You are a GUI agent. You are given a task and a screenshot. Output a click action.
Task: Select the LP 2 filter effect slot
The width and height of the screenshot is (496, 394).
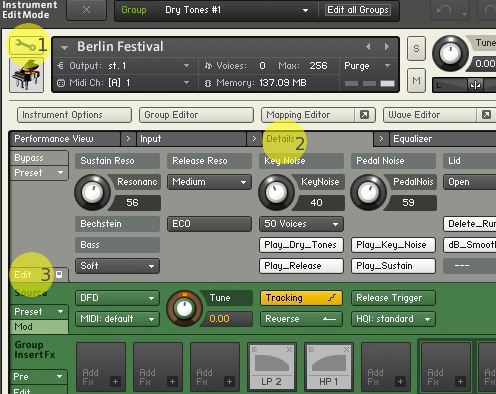pos(272,367)
